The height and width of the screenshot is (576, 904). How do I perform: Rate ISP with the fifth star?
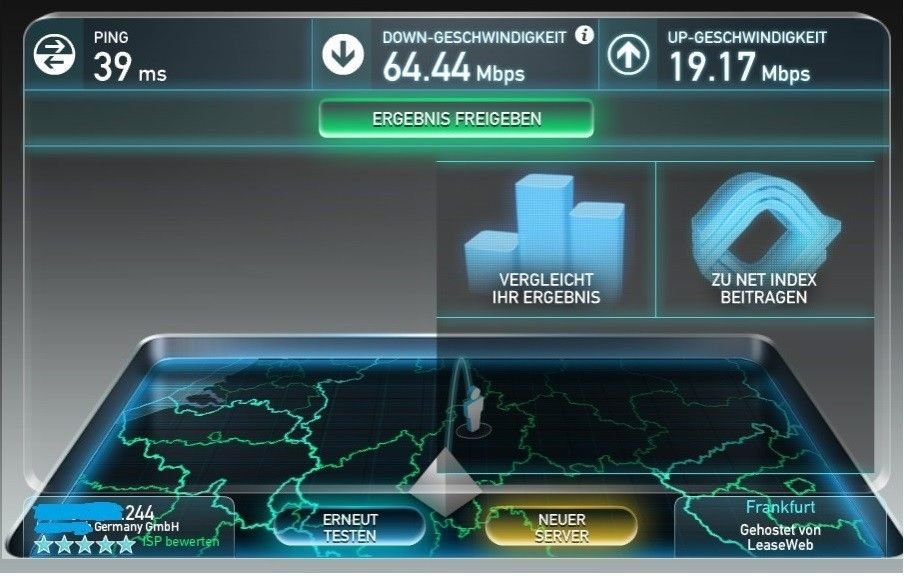click(x=126, y=544)
